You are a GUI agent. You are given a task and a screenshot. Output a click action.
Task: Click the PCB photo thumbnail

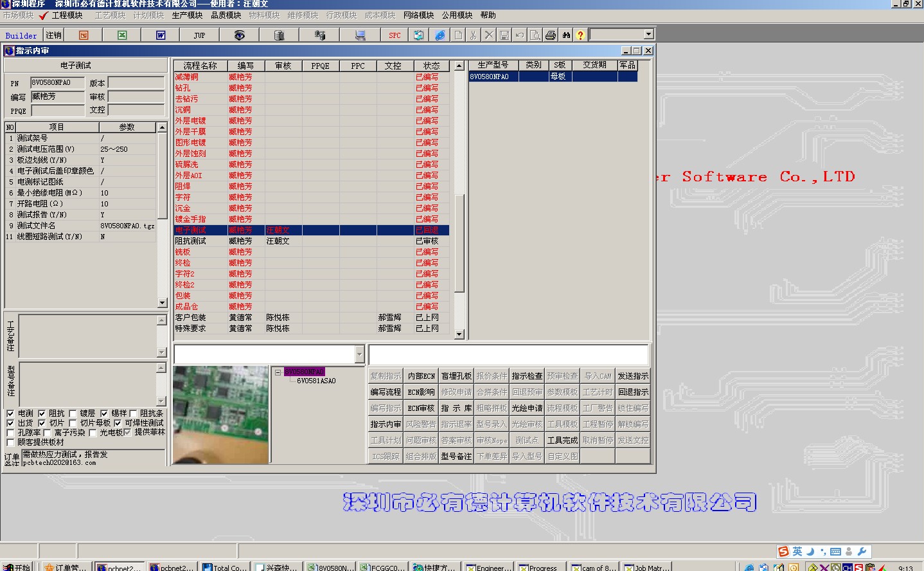[220, 415]
